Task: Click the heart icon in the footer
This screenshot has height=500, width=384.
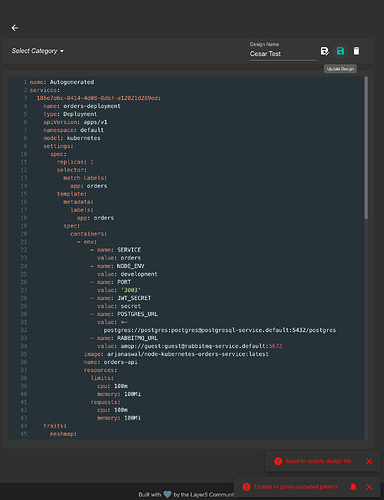Action: 167,494
